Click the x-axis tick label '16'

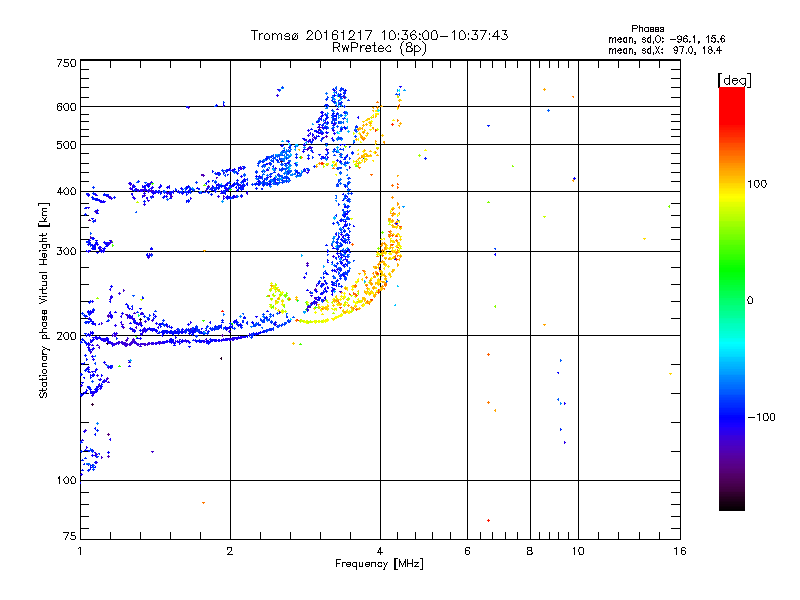click(x=680, y=551)
